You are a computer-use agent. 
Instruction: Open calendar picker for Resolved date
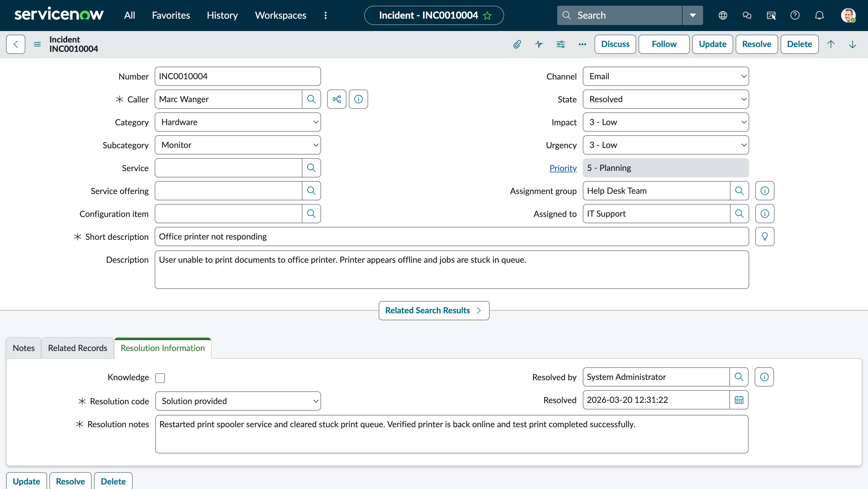pyautogui.click(x=739, y=400)
